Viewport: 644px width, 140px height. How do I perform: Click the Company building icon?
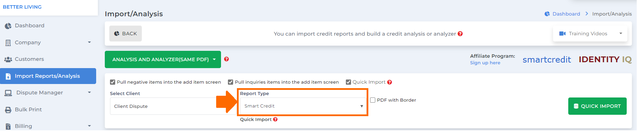(x=8, y=43)
